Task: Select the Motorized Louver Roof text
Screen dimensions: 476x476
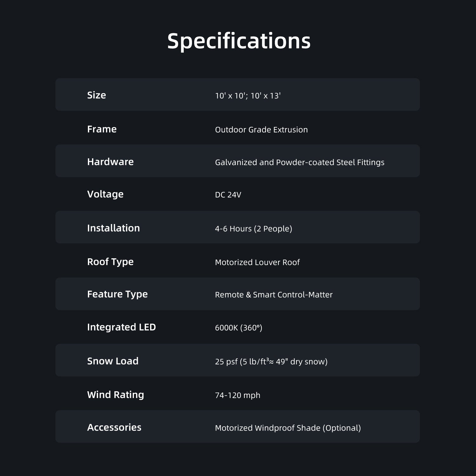Action: [257, 262]
